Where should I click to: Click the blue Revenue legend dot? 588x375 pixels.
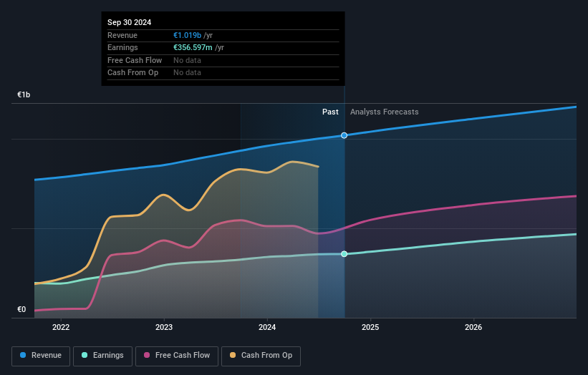click(23, 355)
